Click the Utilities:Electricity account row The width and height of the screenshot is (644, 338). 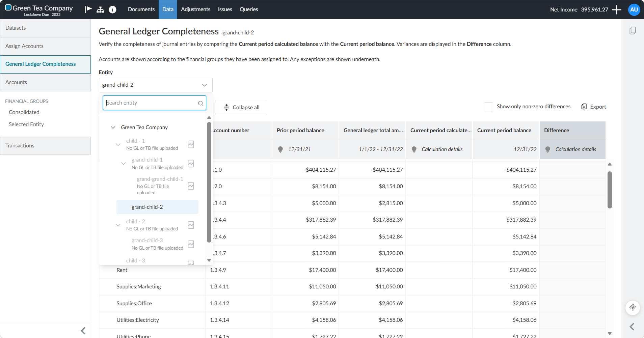tap(352, 320)
